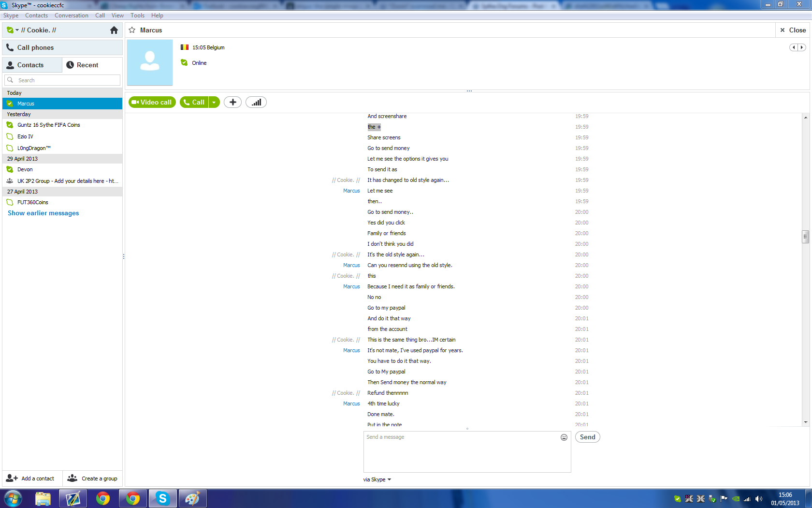Expand the Call button dropdown arrow
This screenshot has height=508, width=812.
(214, 102)
